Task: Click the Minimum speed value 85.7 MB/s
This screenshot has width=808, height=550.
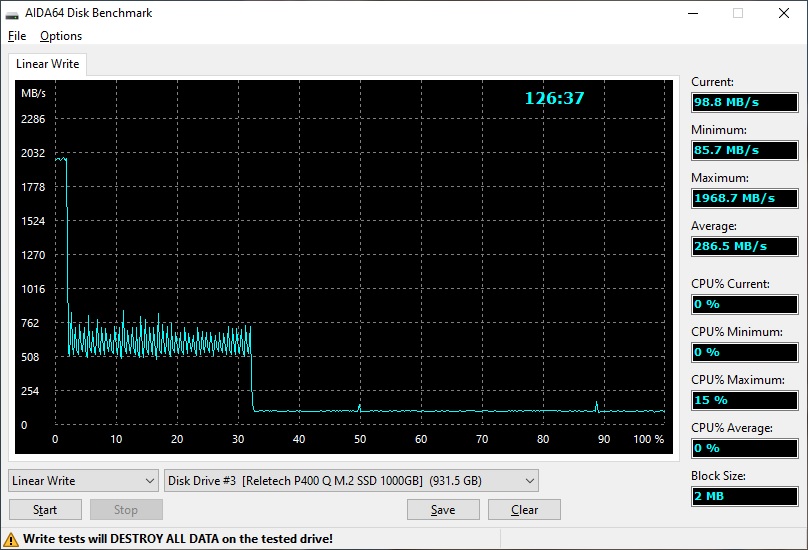Action: [x=745, y=150]
